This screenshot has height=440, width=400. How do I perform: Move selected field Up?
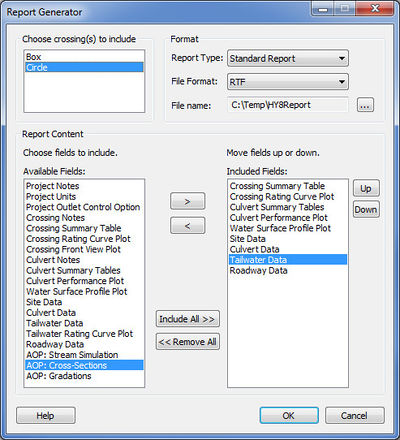pyautogui.click(x=366, y=188)
